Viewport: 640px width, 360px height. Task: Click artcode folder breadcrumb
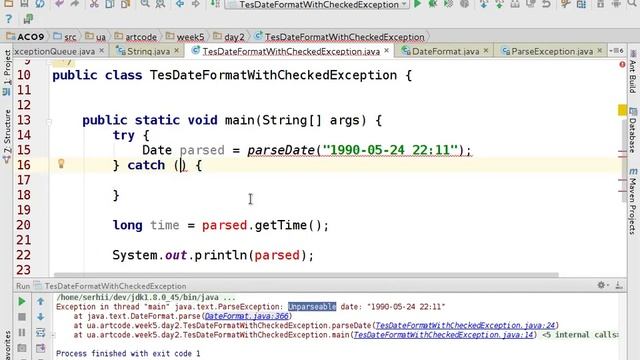click(136, 37)
